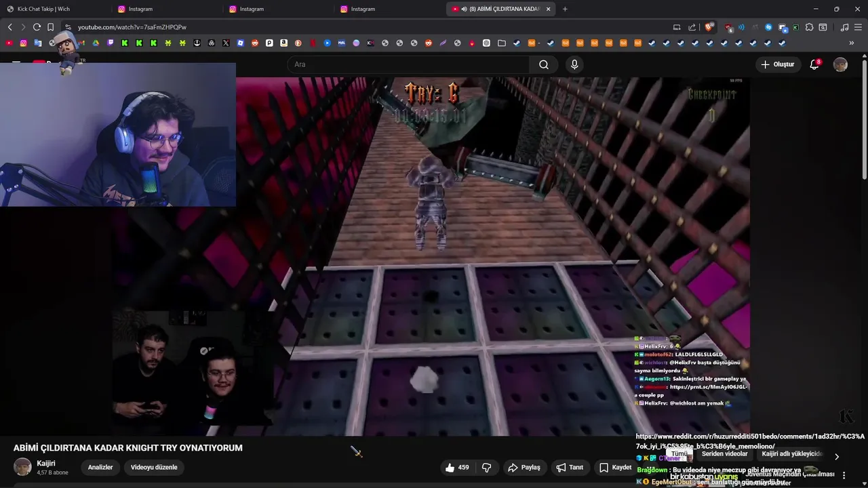868x488 pixels.
Task: Toggle the browser sidebar panel icon
Action: (823, 27)
